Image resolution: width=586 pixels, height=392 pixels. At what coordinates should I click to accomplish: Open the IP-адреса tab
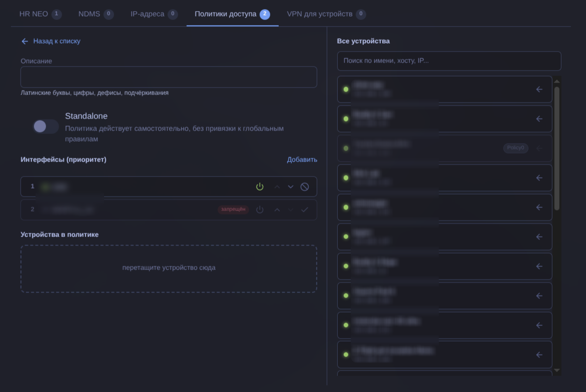154,14
